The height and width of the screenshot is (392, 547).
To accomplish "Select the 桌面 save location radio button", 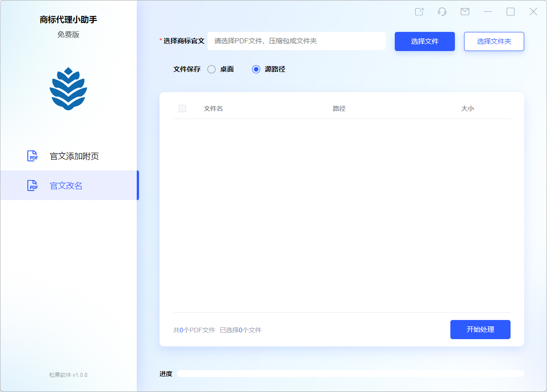I will coord(211,69).
